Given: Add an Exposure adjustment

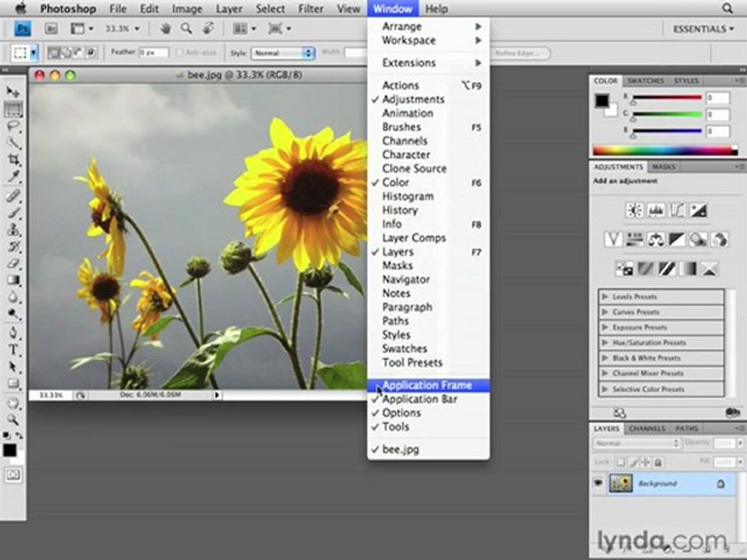Looking at the screenshot, I should 699,210.
